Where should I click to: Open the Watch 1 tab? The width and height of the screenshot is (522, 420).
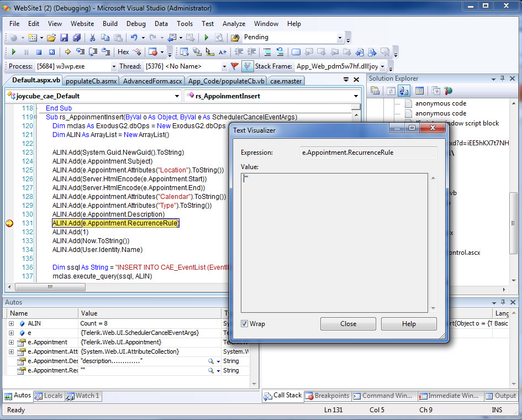[83, 395]
